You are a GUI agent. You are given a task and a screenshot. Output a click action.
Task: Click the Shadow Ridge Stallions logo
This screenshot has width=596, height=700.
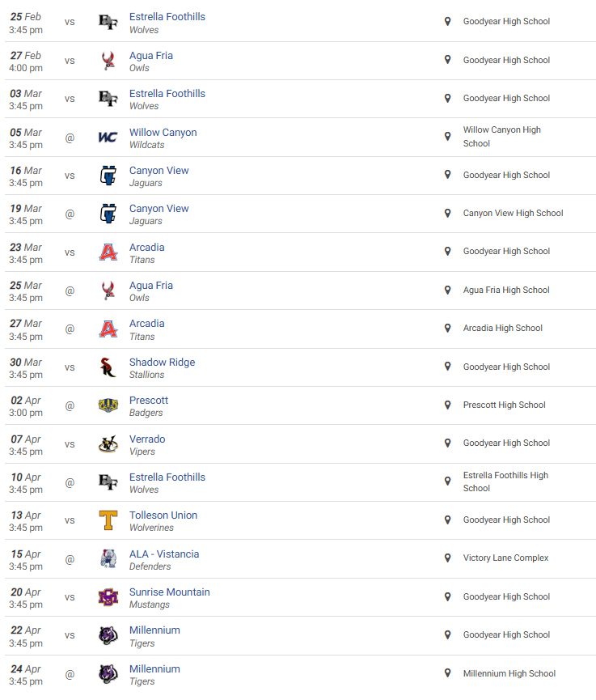click(x=108, y=367)
